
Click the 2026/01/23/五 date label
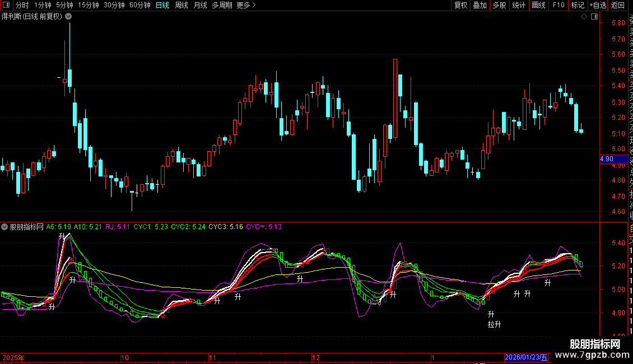pos(526,357)
